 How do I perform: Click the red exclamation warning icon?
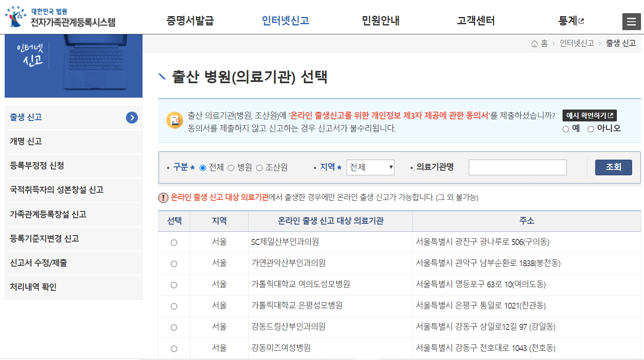[x=163, y=197]
